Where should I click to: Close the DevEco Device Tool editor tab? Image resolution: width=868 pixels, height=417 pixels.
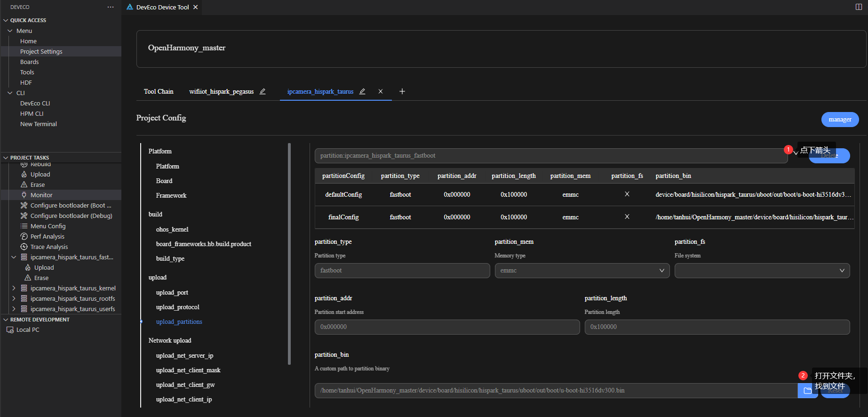pyautogui.click(x=195, y=7)
